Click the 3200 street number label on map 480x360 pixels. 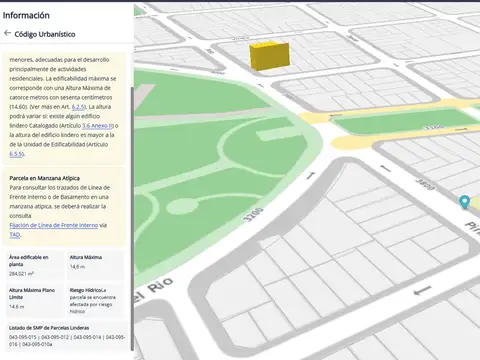[x=253, y=215]
